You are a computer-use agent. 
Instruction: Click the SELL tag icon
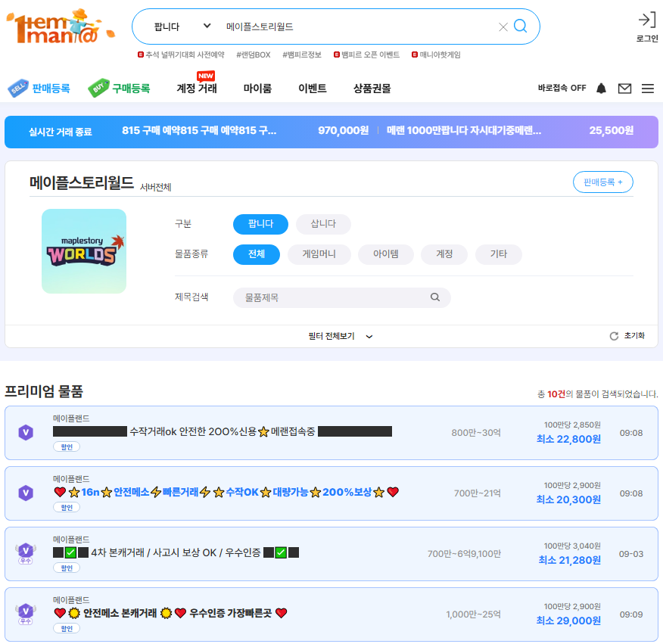tap(17, 88)
